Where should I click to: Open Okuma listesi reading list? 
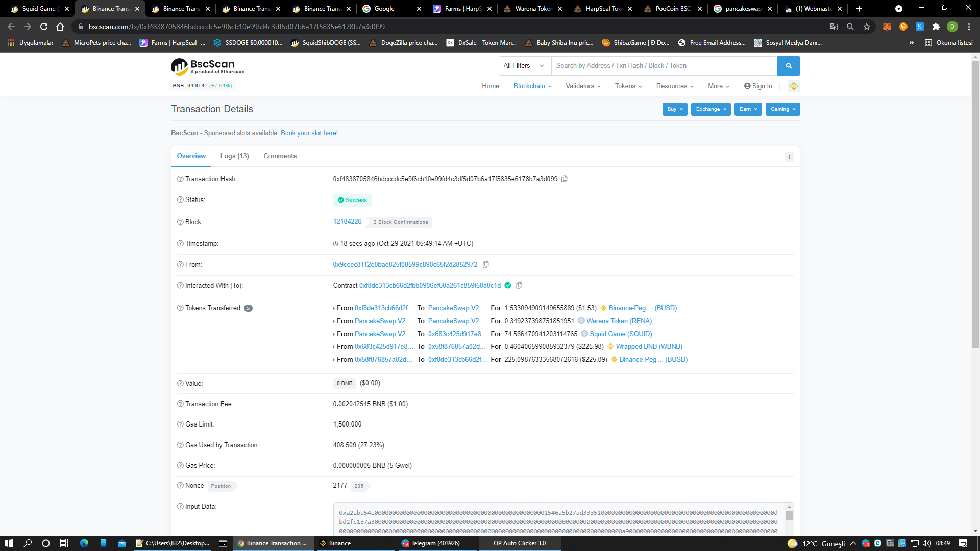(x=949, y=43)
